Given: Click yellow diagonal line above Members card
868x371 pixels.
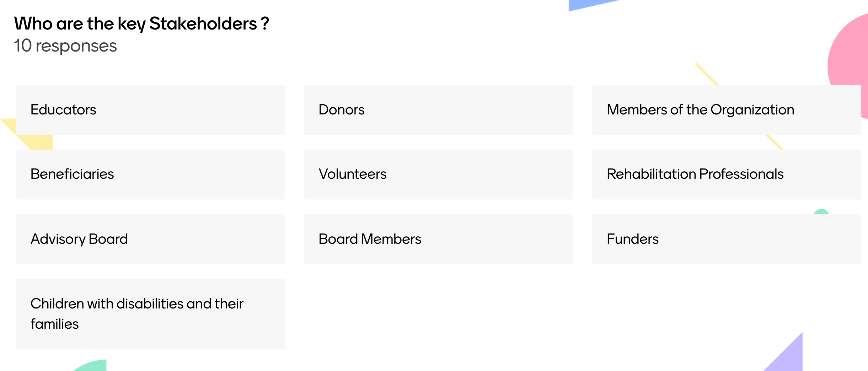Looking at the screenshot, I should (x=706, y=74).
